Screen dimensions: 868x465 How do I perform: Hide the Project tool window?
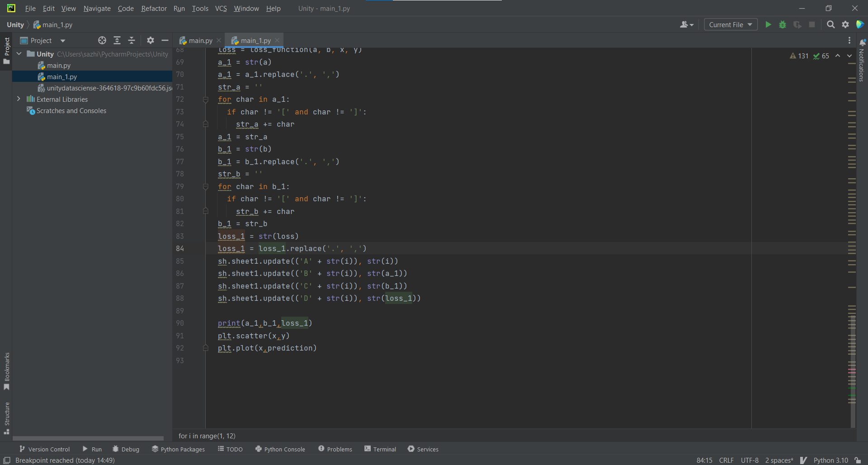(165, 40)
